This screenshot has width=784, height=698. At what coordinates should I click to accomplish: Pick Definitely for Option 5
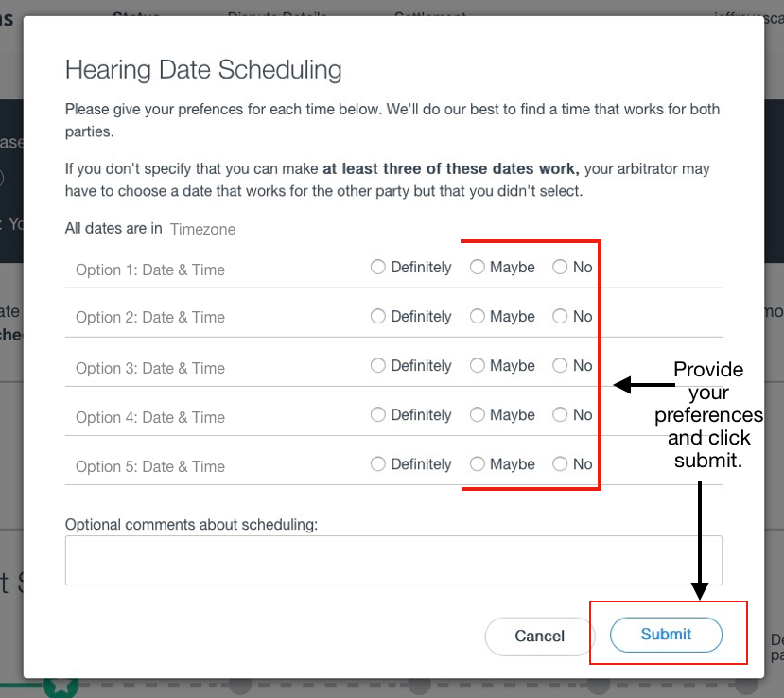coord(378,464)
